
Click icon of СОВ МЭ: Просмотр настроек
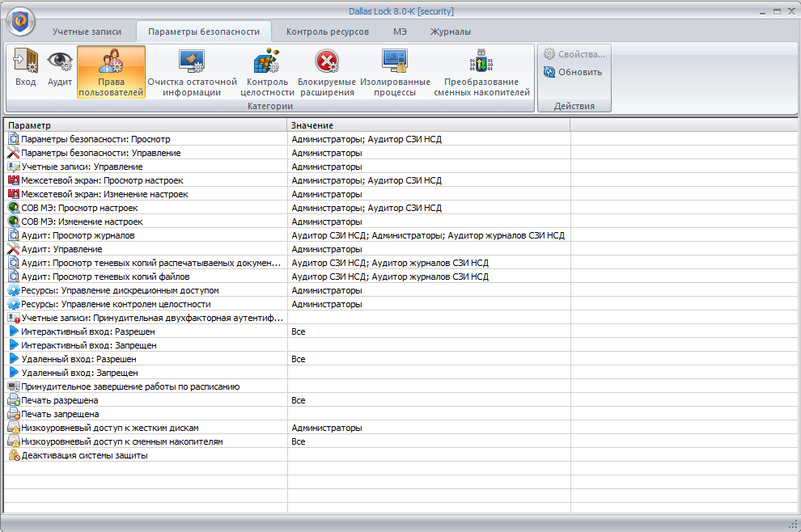(x=14, y=208)
